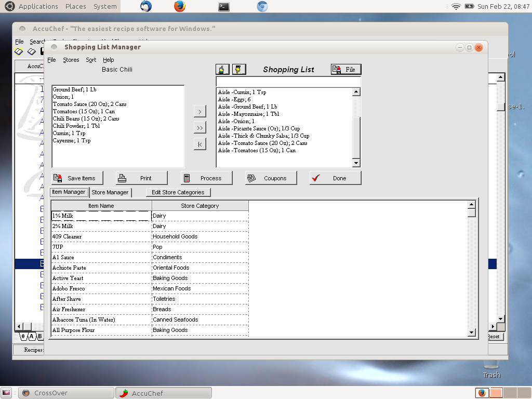Viewport: 532px width, 399px height.
Task: Click the glowing open-book icon in the AccuChef toolbar
Action: point(18,51)
